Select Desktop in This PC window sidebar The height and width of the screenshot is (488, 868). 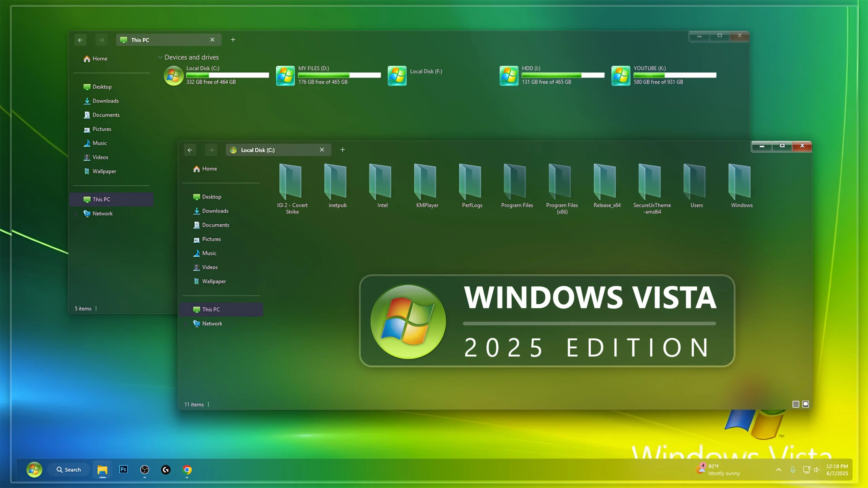[x=111, y=87]
